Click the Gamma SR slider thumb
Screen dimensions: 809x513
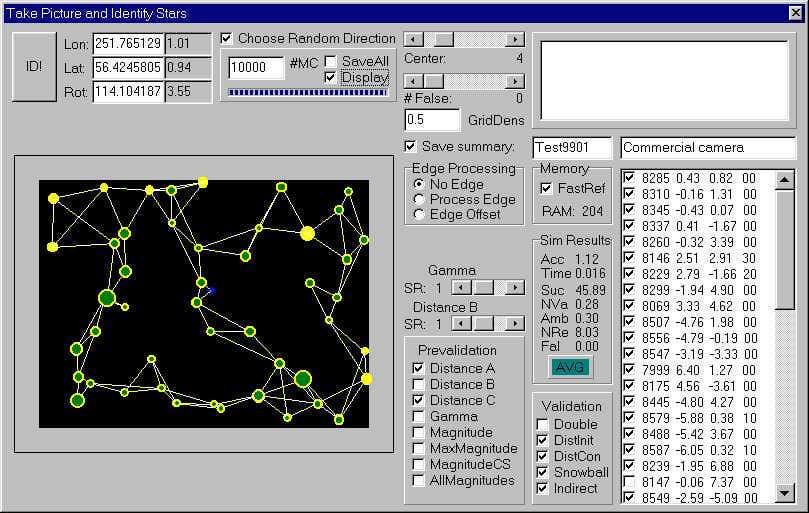tap(484, 287)
